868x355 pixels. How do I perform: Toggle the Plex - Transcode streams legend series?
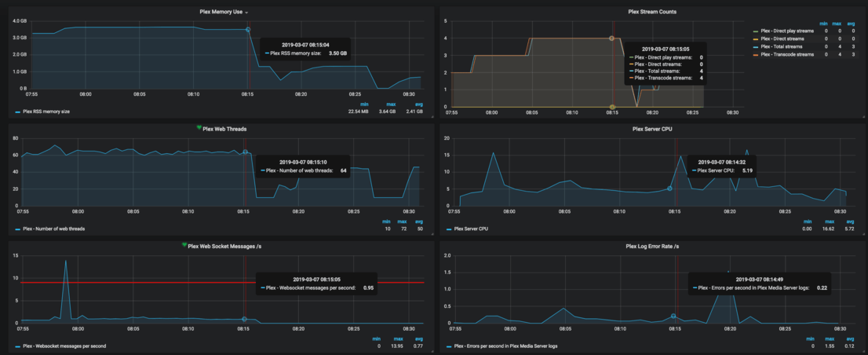click(786, 54)
